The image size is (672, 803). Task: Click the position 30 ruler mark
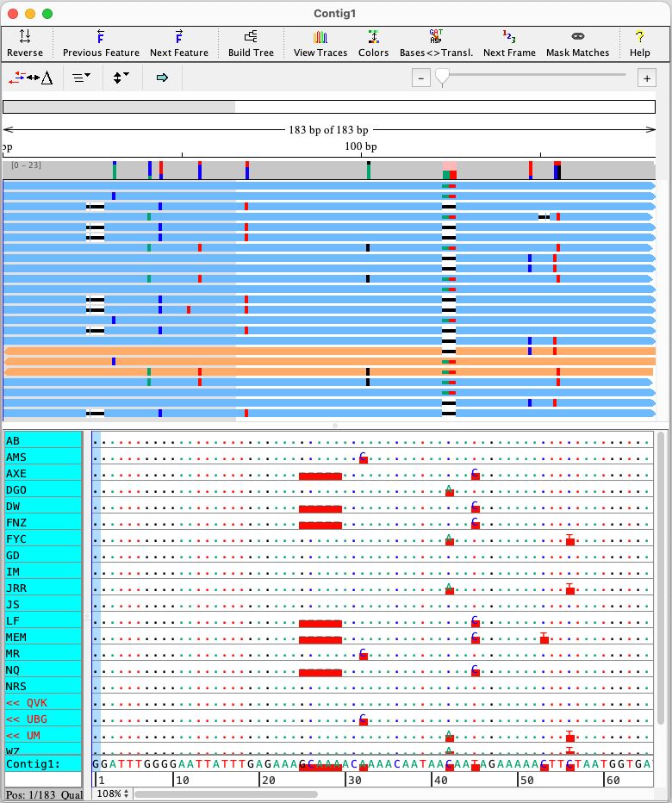[x=354, y=780]
